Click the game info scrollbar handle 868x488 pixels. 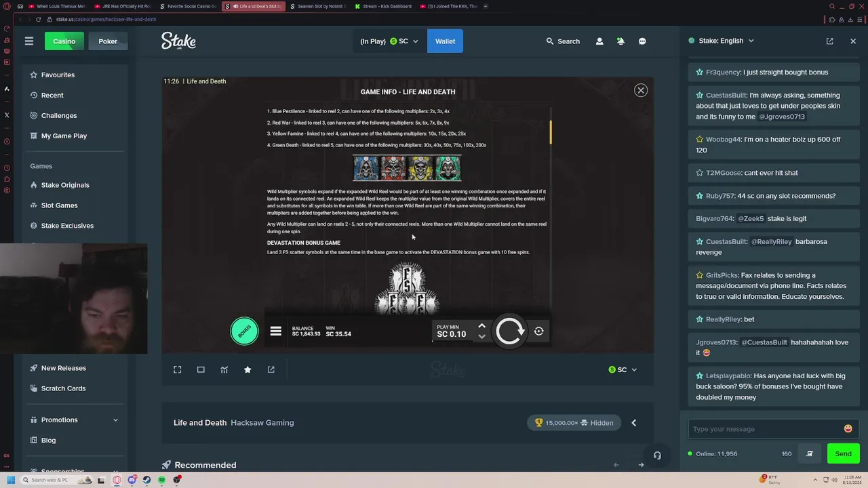coord(551,132)
